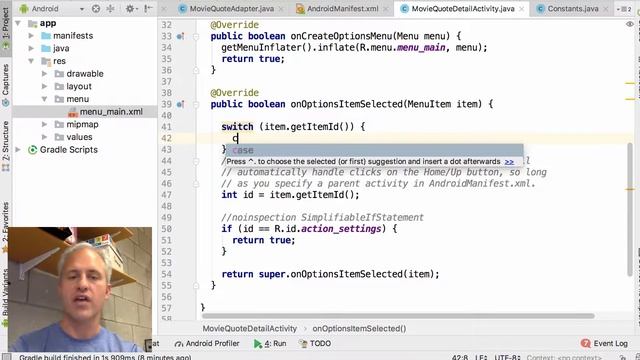Expand the layout folder
640x360 pixels.
coord(44,87)
